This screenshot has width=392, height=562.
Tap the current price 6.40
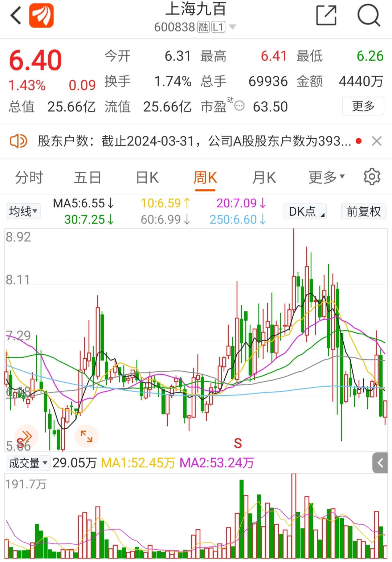[36, 60]
